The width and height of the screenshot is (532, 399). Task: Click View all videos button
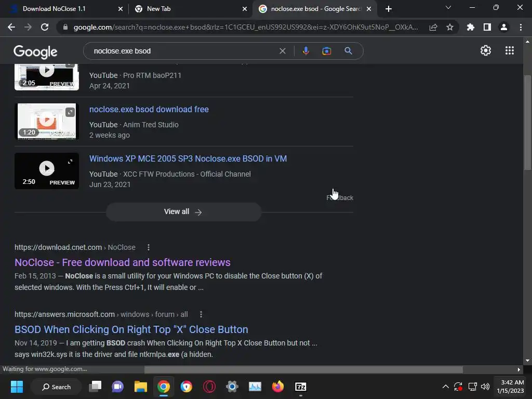[183, 212]
